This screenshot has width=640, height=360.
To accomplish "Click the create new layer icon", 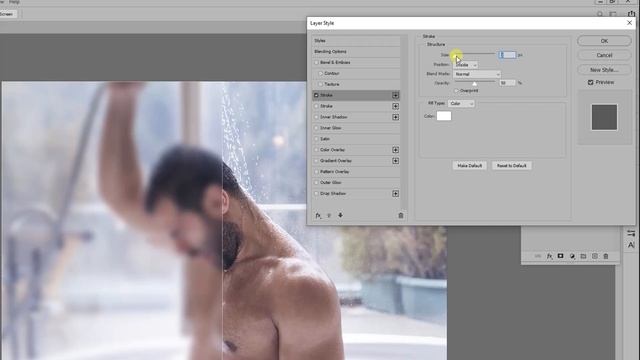I will tap(595, 256).
